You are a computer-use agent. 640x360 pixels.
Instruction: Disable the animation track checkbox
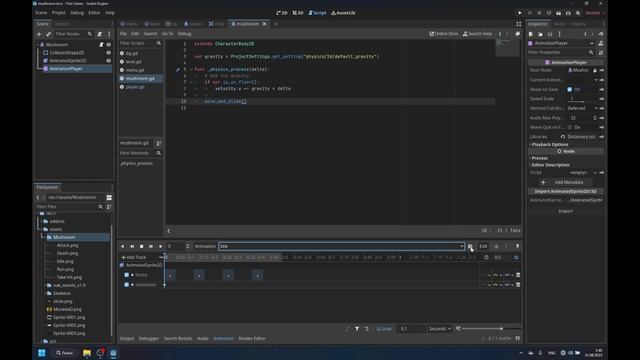pyautogui.click(x=127, y=285)
